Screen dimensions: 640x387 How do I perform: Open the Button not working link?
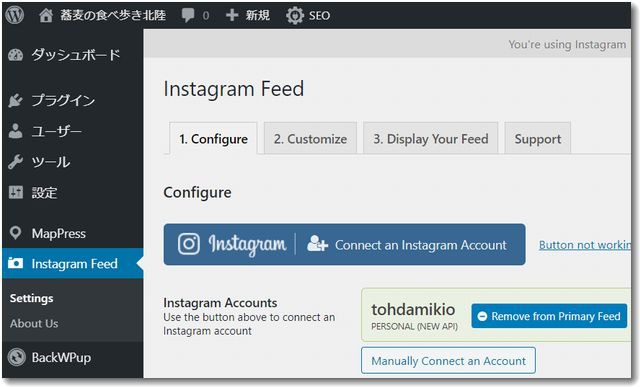click(584, 245)
